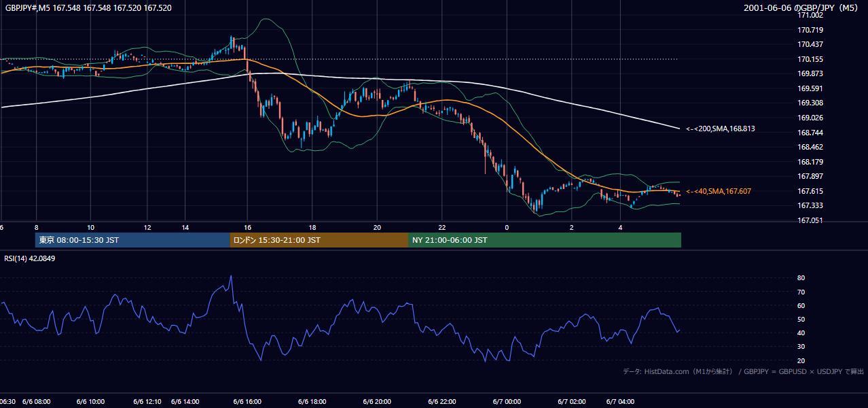The width and height of the screenshot is (868, 408).
Task: Click the NY 21:00-06:00 JST session bar
Action: (545, 240)
